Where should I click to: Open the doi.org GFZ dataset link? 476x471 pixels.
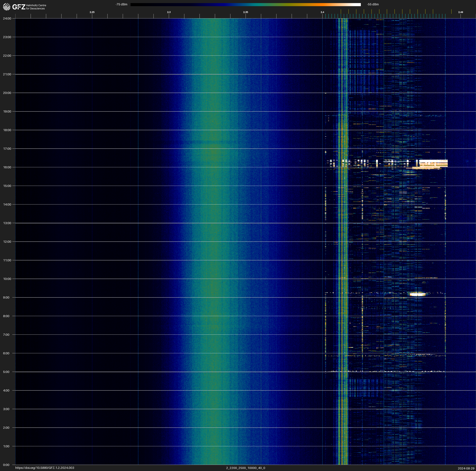coord(45,468)
